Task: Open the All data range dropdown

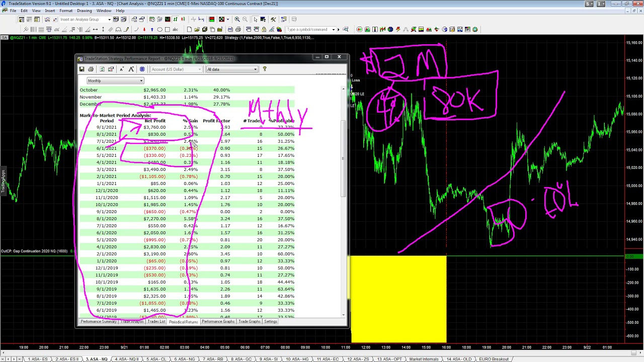Action: click(x=232, y=69)
